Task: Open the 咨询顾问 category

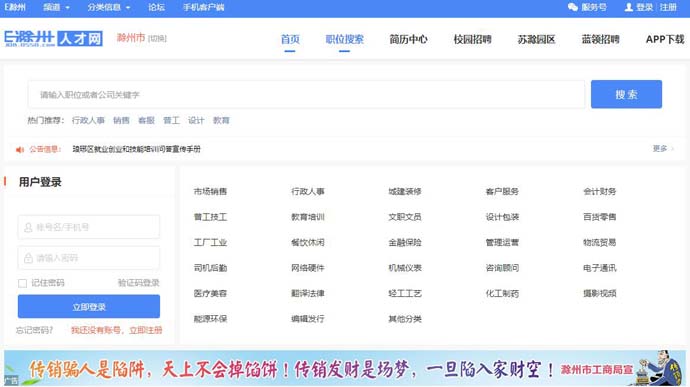Action: [502, 268]
